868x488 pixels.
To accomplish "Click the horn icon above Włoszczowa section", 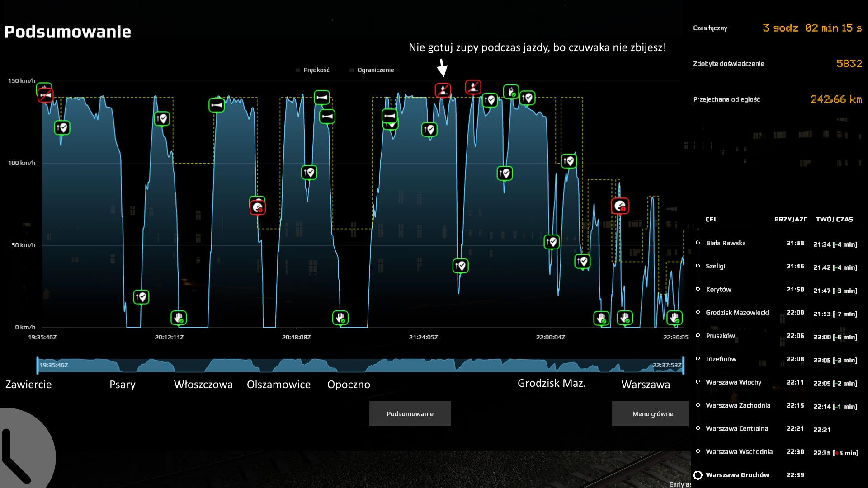I will [x=217, y=105].
